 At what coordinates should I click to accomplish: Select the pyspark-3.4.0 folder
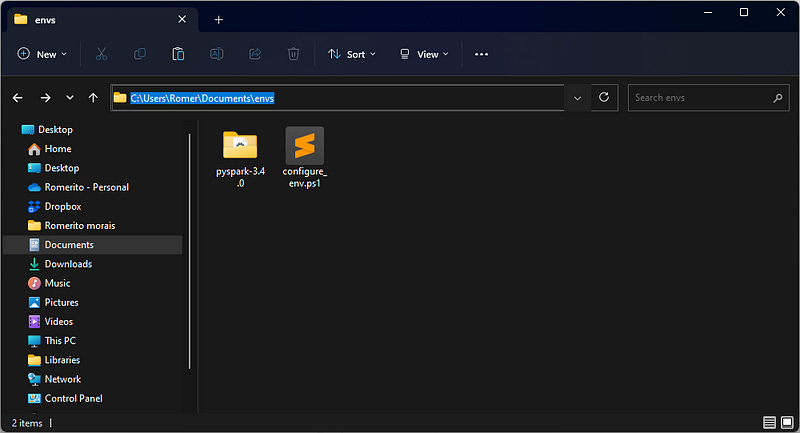[x=240, y=159]
